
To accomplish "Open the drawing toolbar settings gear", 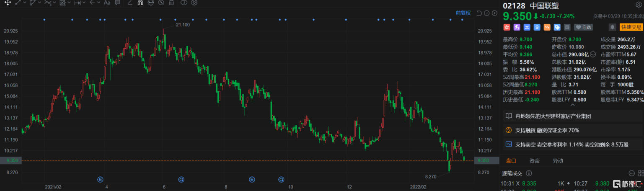I will tap(194, 3).
